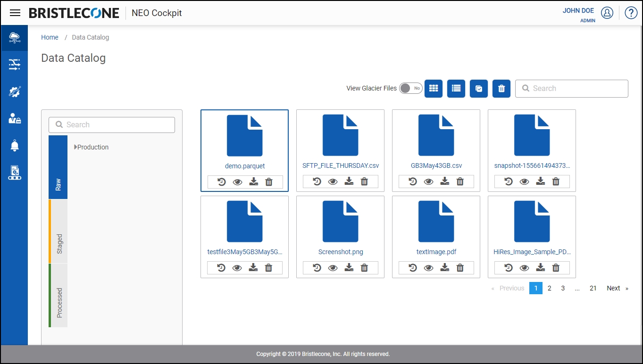
Task: Open the notifications bell sidebar icon
Action: [x=15, y=145]
